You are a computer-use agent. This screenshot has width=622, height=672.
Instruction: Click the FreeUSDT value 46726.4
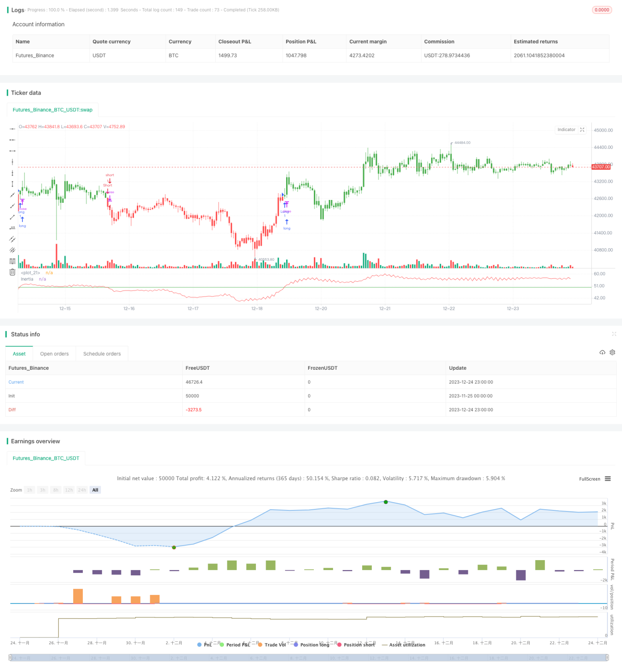(x=194, y=382)
